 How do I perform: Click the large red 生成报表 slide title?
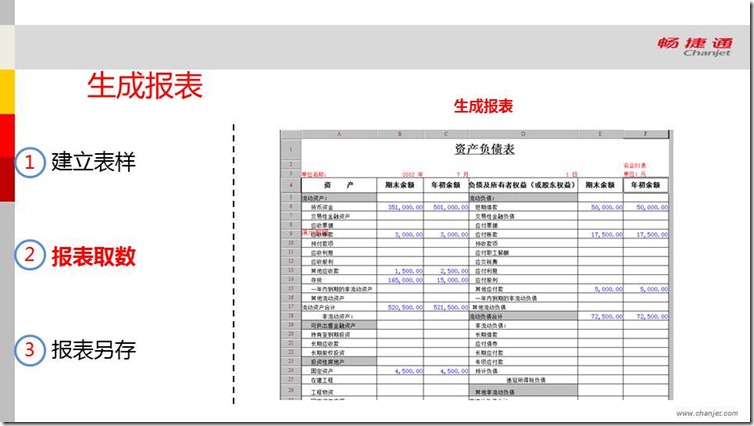pos(145,85)
